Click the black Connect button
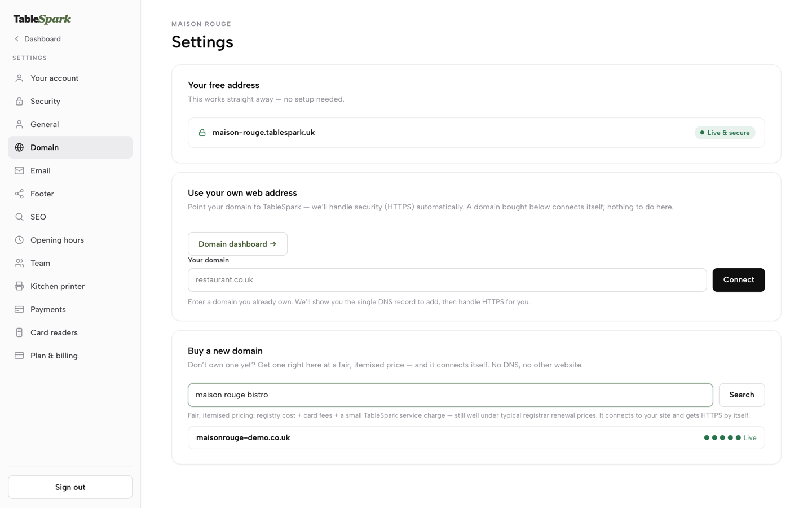This screenshot has width=812, height=508. [739, 280]
